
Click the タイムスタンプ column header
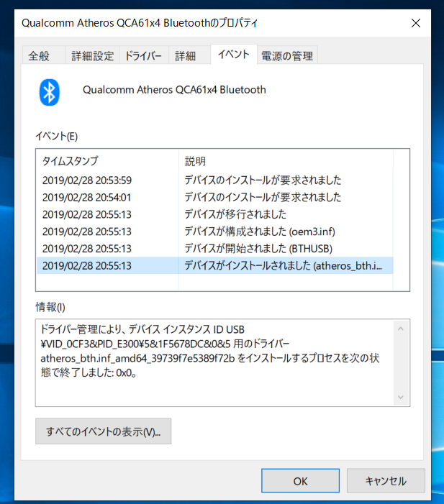point(107,161)
